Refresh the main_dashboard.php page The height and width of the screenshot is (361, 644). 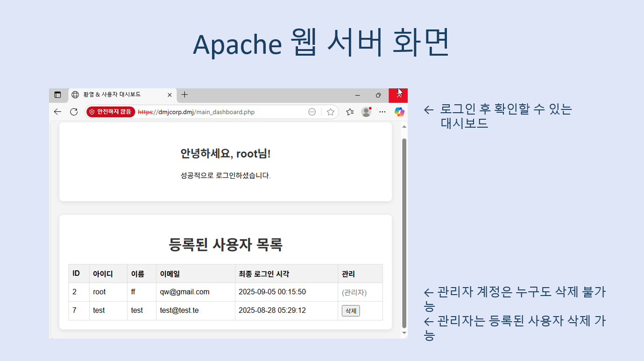pos(74,112)
